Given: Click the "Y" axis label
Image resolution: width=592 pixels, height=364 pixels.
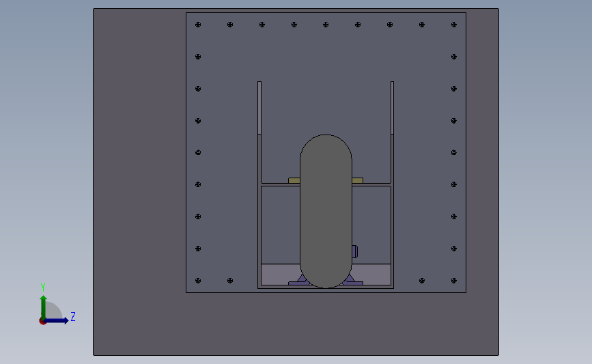Looking at the screenshot, I should (x=43, y=288).
